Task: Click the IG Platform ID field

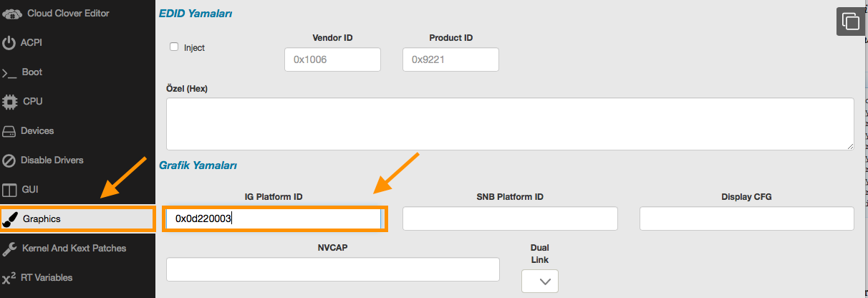Action: [274, 219]
